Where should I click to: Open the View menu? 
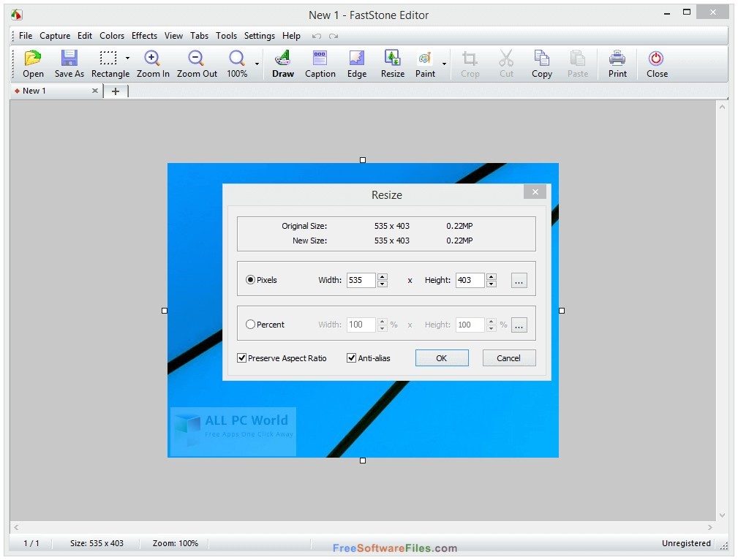[173, 36]
